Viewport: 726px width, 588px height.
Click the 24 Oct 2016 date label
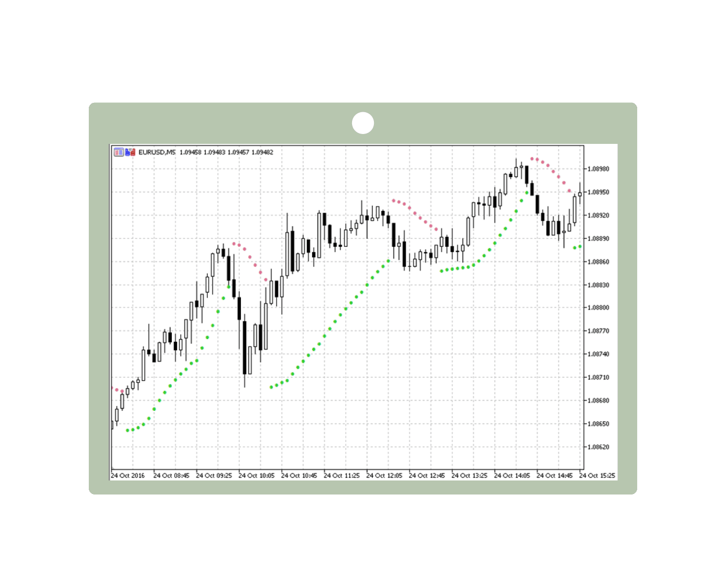point(128,475)
